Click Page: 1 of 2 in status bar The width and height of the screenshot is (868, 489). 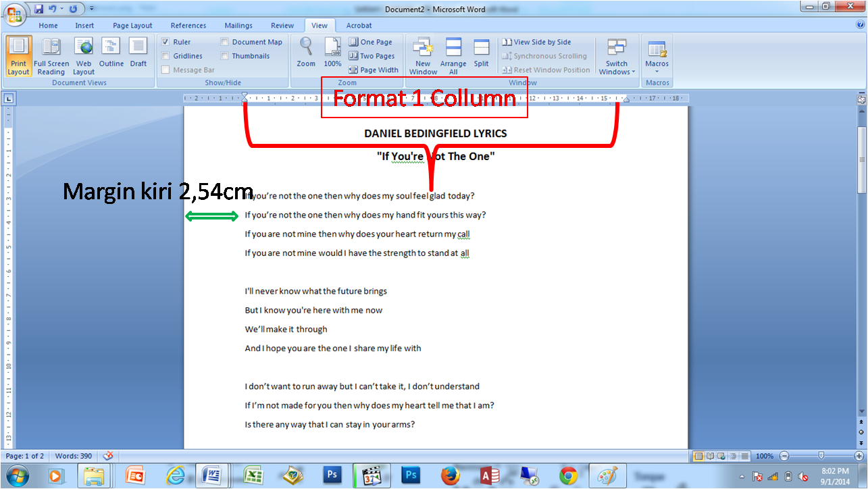[25, 456]
